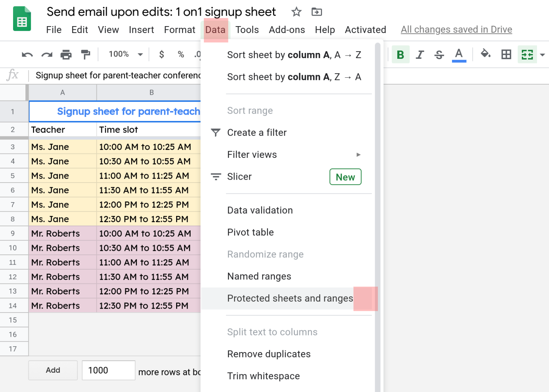Select Trim whitespace
This screenshot has height=392, width=549.
click(288, 376)
